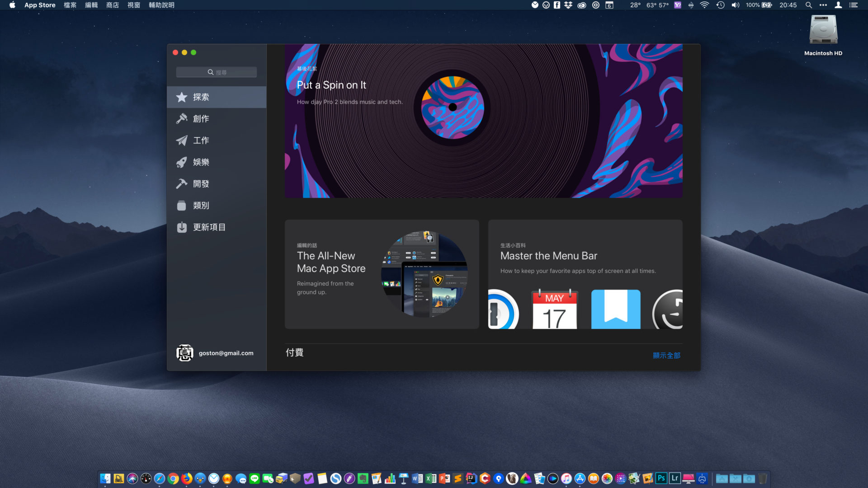Open the Apple menu
This screenshot has width=868, height=488.
click(12, 5)
